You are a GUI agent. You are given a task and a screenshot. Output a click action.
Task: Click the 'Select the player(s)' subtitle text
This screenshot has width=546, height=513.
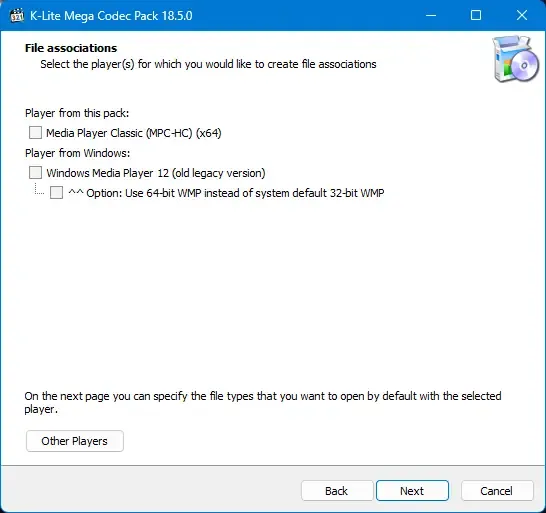[208, 64]
